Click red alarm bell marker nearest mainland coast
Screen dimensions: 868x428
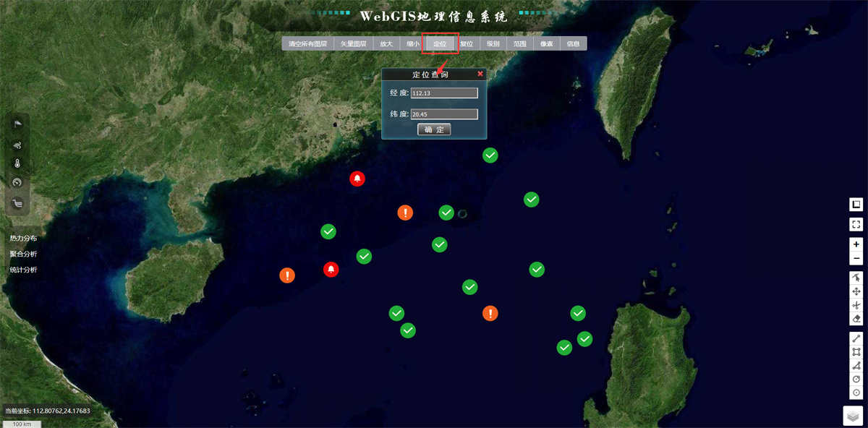pyautogui.click(x=357, y=179)
